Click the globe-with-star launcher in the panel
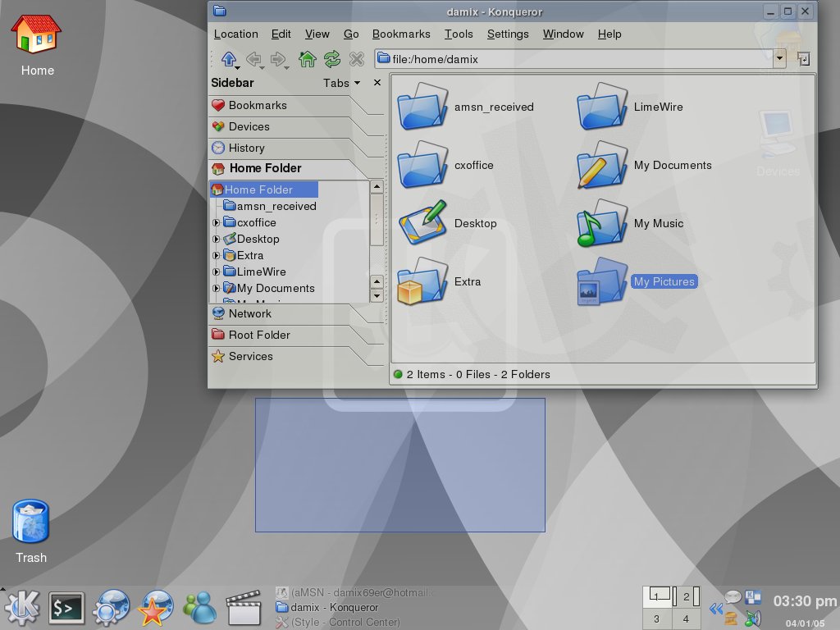 tap(156, 608)
